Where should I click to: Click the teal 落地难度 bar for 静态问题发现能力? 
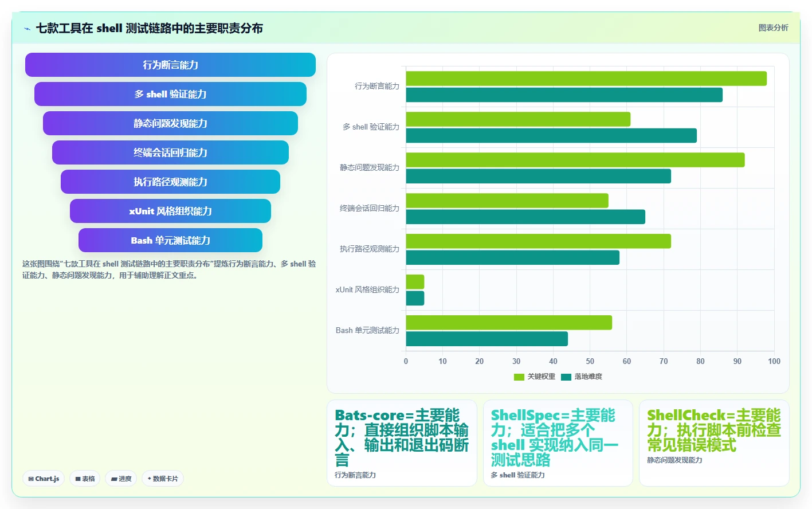pyautogui.click(x=538, y=177)
